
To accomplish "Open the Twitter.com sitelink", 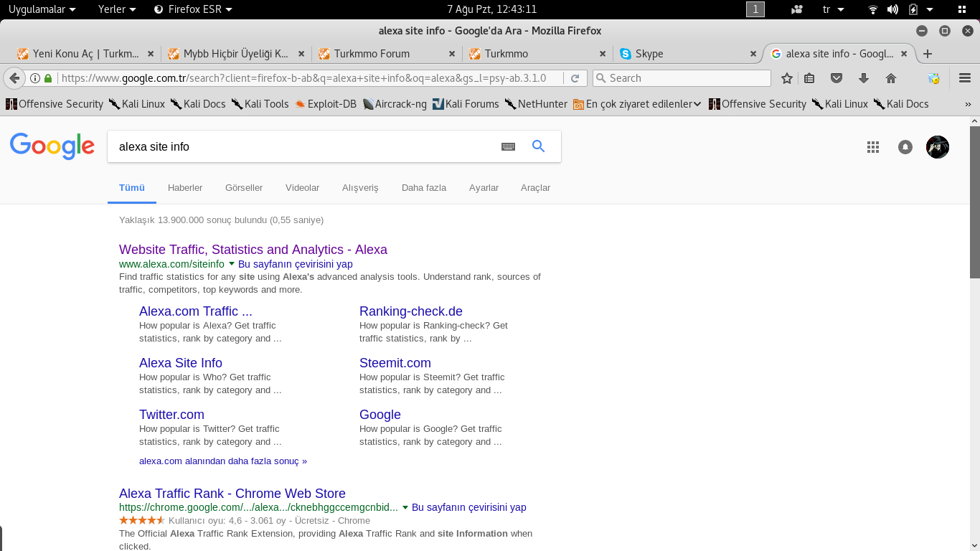I will coord(171,415).
